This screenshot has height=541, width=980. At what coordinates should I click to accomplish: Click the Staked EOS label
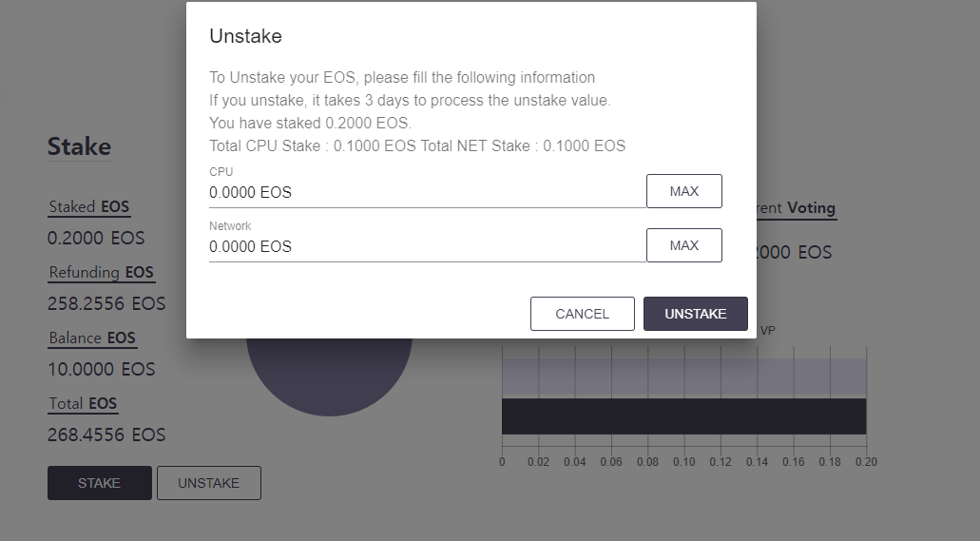pyautogui.click(x=88, y=207)
